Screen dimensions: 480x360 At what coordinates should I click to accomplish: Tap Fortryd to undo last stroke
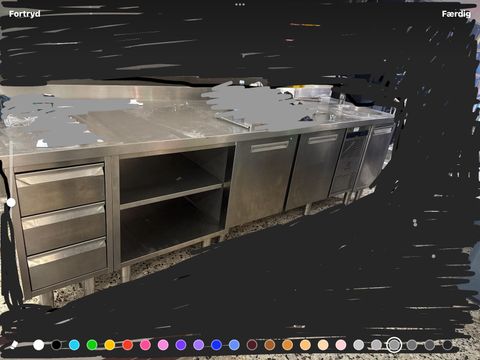click(x=25, y=14)
